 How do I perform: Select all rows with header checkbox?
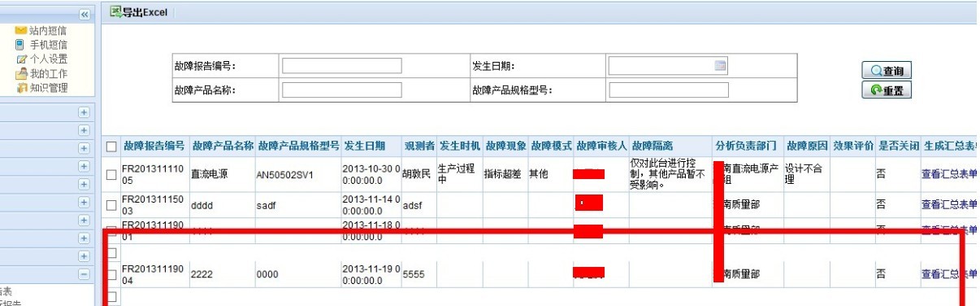111,146
